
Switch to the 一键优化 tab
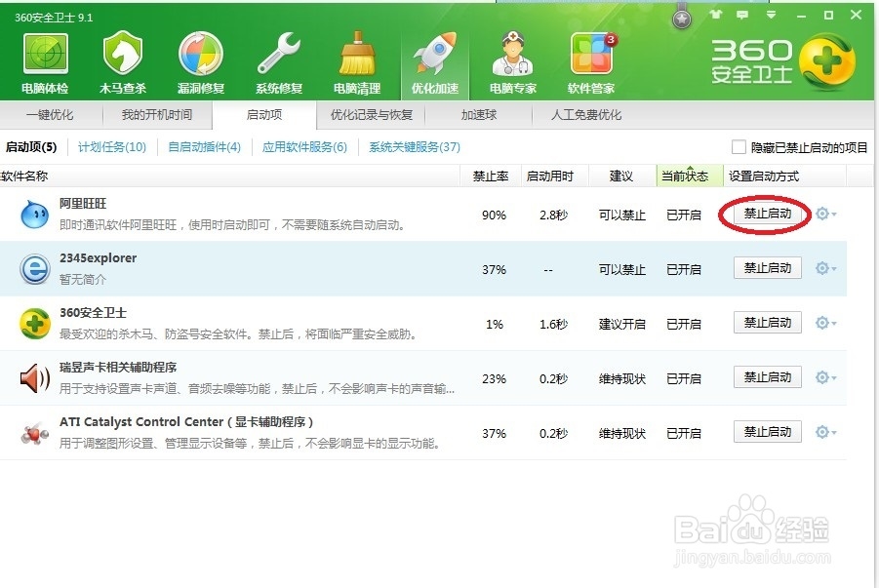[x=50, y=115]
